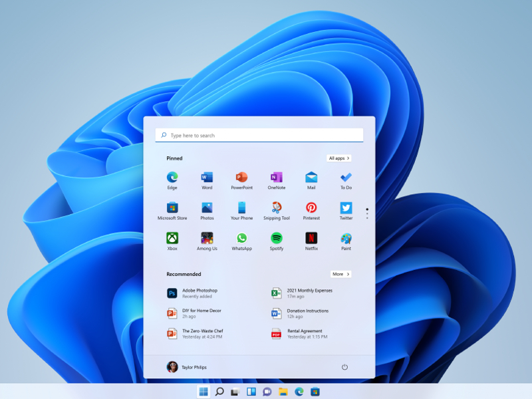Go to the second pinned apps page dot
Image resolution: width=532 pixels, height=399 pixels.
pos(367,213)
